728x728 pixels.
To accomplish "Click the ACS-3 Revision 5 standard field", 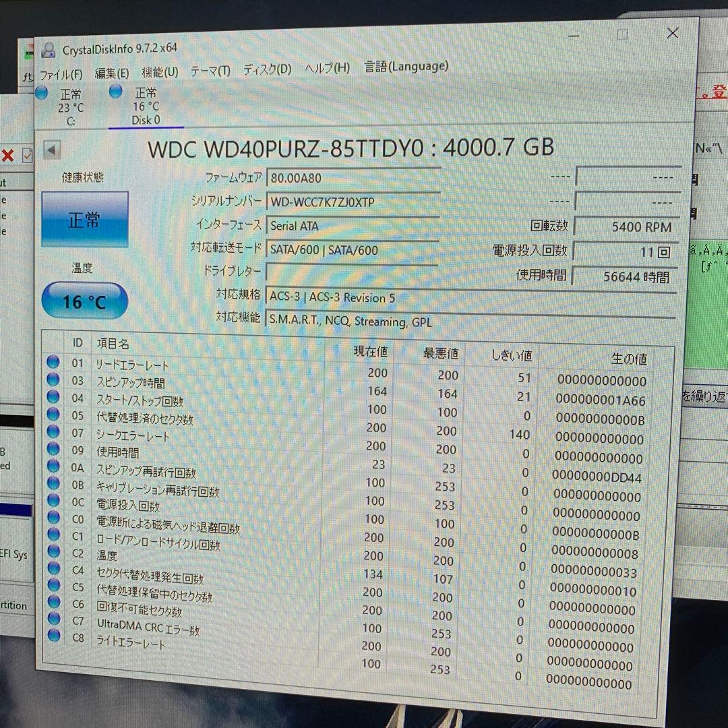I will [x=470, y=298].
